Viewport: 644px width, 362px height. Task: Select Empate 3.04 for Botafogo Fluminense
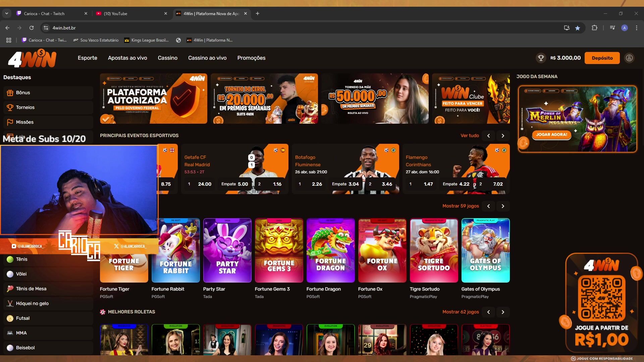(345, 184)
